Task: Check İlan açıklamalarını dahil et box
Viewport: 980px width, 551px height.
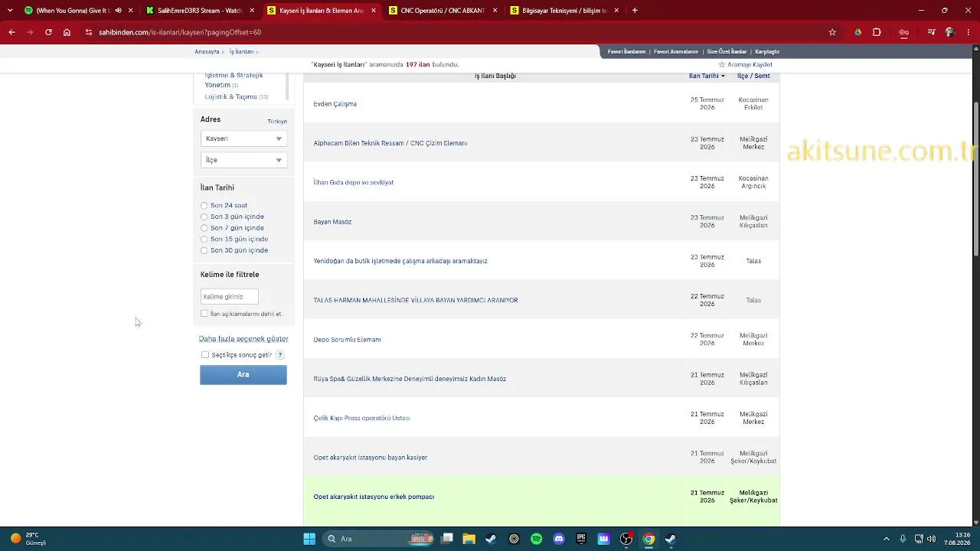Action: (x=204, y=313)
